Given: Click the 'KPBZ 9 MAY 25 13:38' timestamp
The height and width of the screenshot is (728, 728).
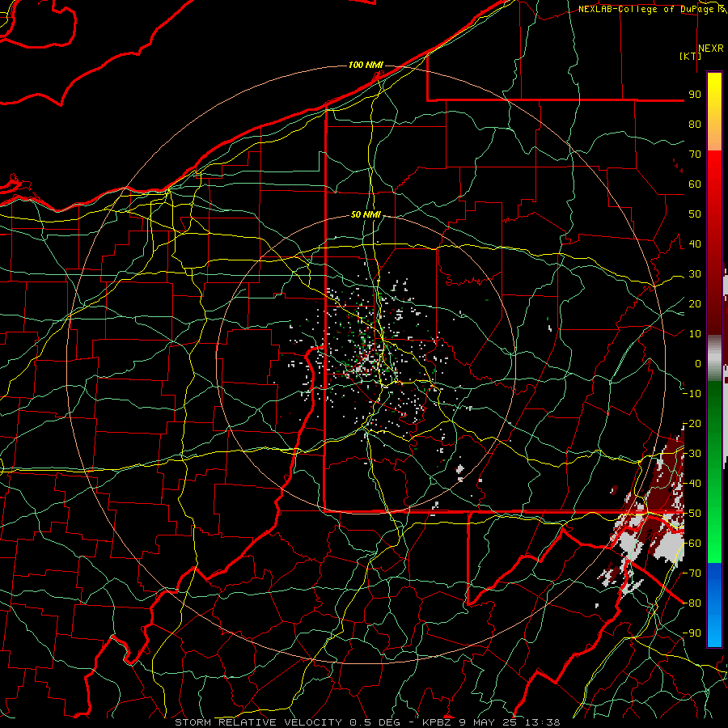Looking at the screenshot, I should coord(491,722).
